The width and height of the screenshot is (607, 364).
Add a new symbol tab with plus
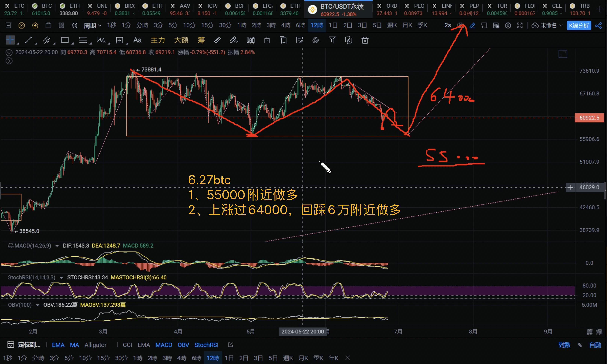(x=600, y=9)
